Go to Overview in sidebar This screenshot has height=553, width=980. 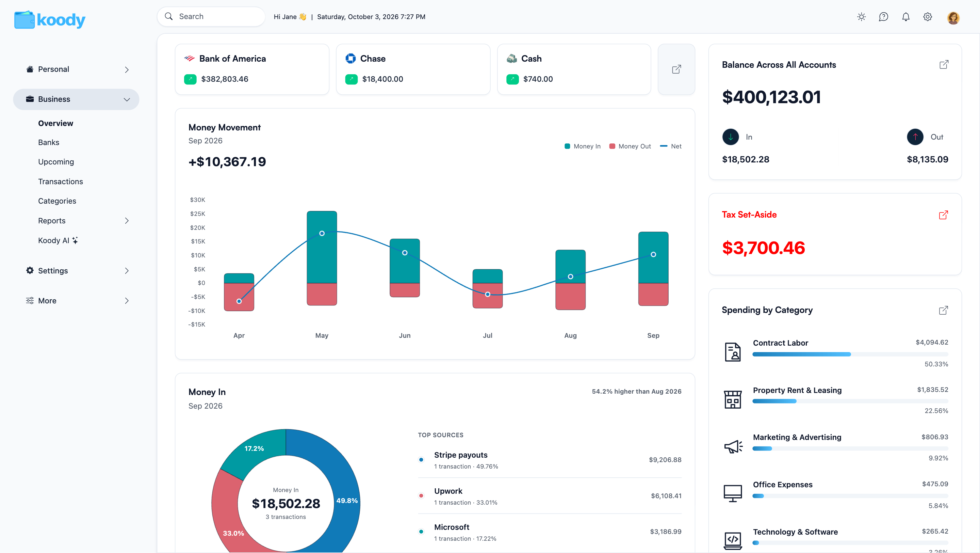[x=55, y=123]
